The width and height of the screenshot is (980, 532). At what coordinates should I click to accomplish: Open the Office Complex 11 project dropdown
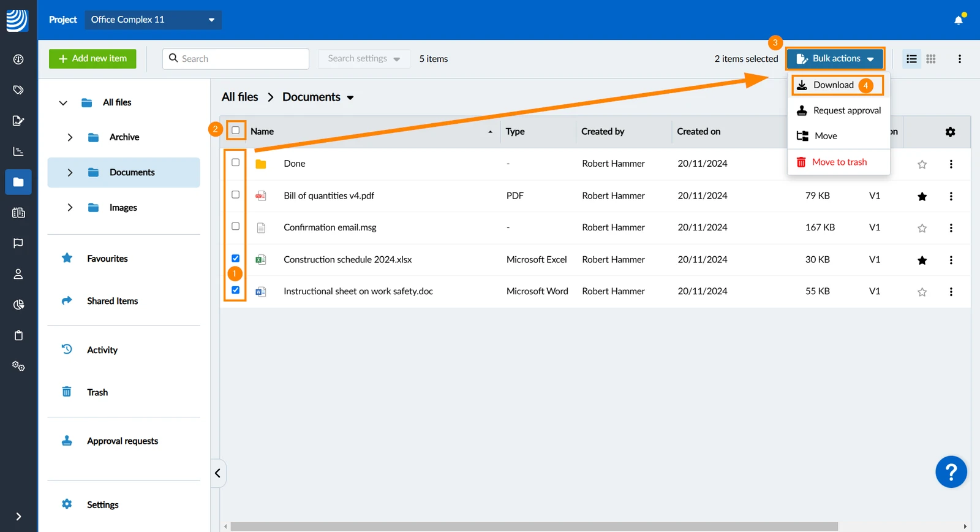click(153, 20)
